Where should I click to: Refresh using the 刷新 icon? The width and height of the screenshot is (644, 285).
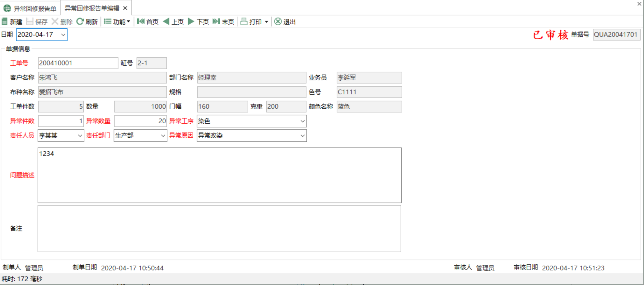point(80,21)
